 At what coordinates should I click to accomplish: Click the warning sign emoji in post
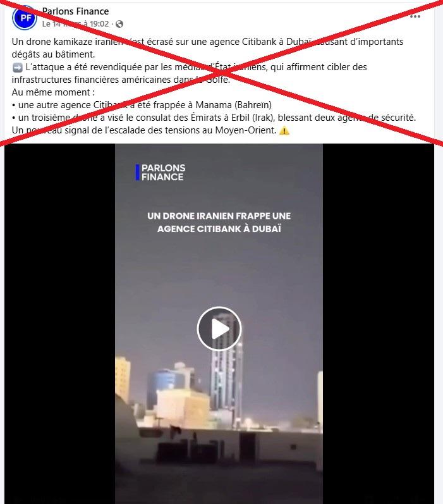284,131
